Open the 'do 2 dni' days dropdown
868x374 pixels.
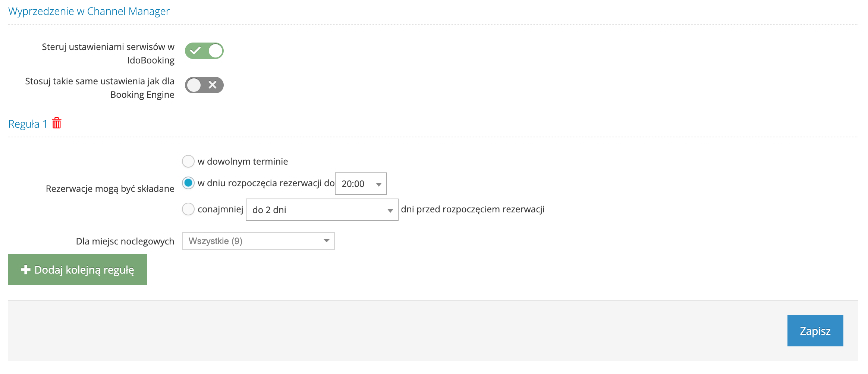(x=321, y=209)
